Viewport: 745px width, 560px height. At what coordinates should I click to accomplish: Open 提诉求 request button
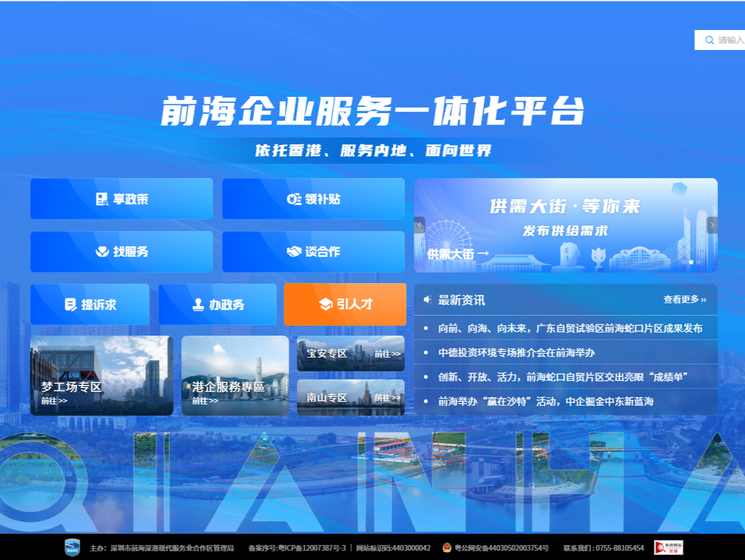(90, 304)
